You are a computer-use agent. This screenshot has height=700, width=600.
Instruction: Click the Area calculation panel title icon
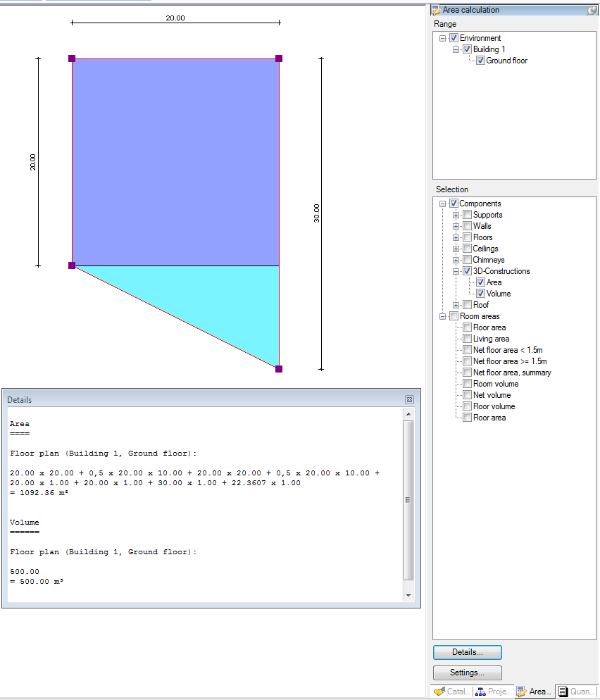437,11
